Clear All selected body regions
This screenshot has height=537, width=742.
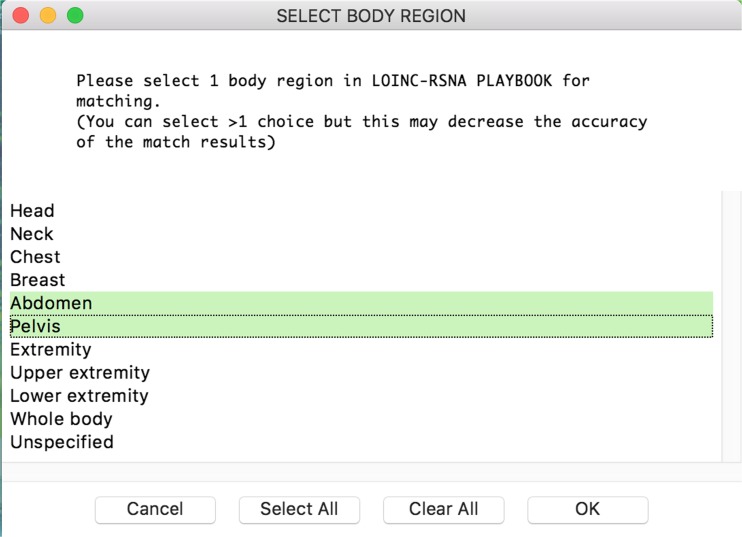tap(444, 510)
